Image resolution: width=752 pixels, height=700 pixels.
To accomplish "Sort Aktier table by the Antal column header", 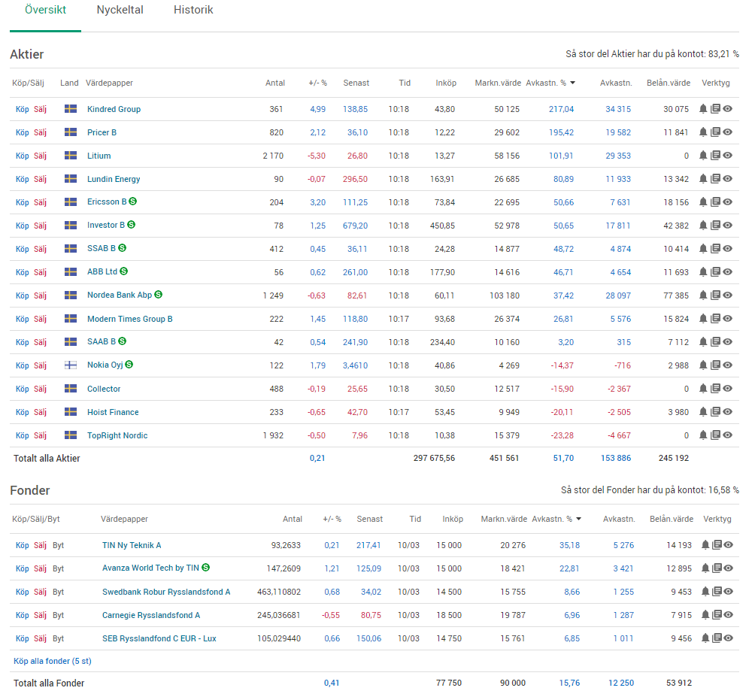I will [275, 83].
